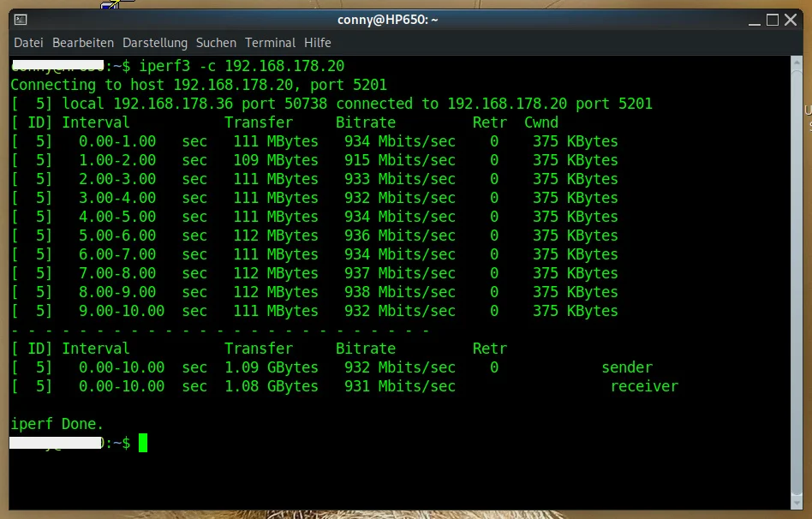The image size is (812, 519).
Task: Minimize the terminal window
Action: pyautogui.click(x=755, y=21)
